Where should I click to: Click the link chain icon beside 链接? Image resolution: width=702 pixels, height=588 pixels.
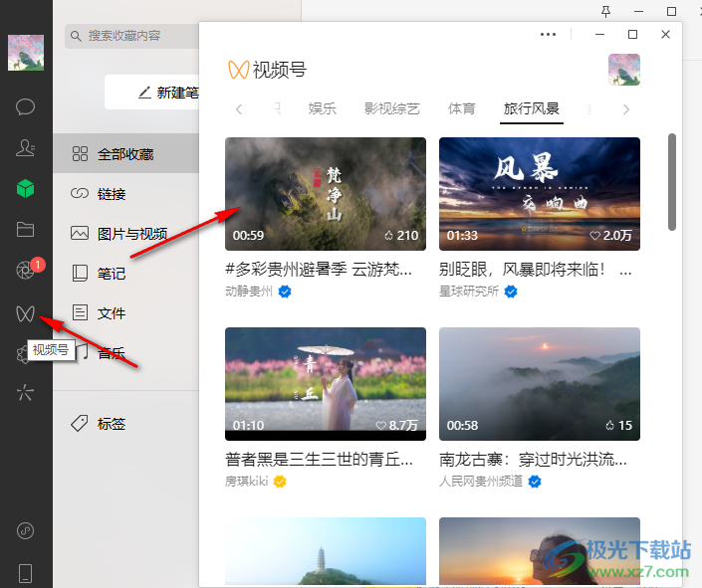click(80, 193)
